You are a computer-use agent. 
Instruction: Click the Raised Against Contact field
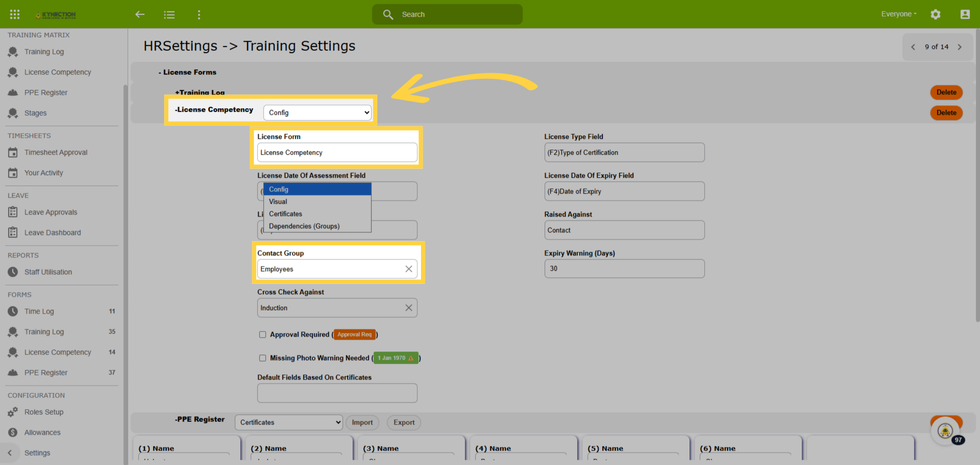coord(624,230)
